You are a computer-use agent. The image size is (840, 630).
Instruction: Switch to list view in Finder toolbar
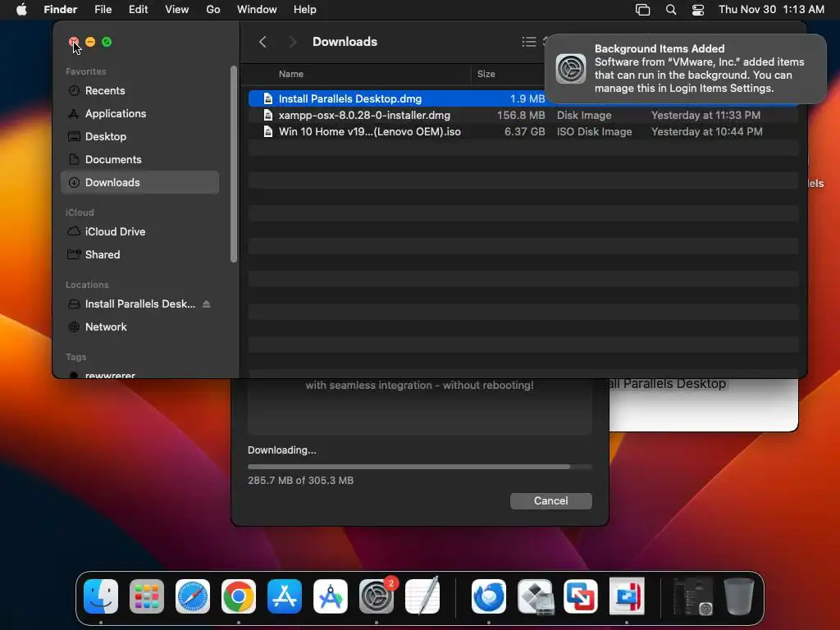click(x=529, y=42)
